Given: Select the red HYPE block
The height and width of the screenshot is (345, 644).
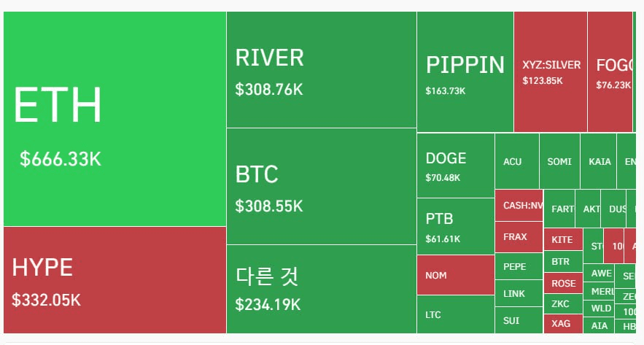Looking at the screenshot, I should [115, 279].
